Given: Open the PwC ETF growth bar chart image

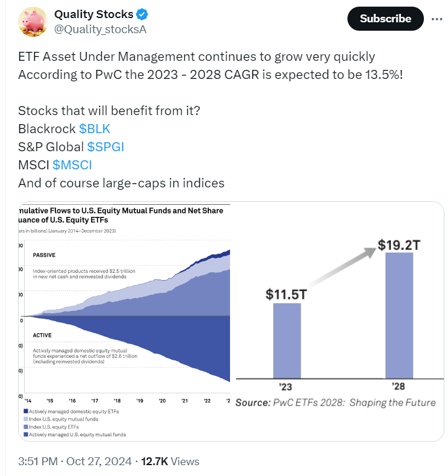Looking at the screenshot, I should coord(337,319).
